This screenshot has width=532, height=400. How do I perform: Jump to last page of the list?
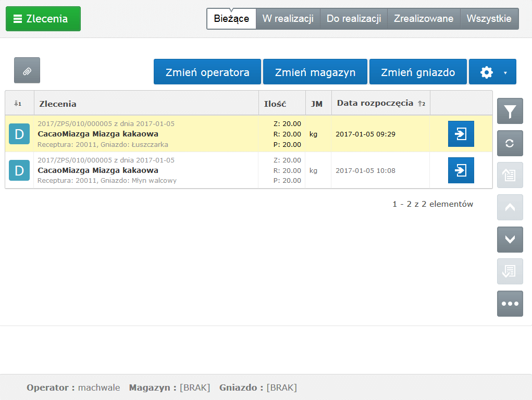[x=510, y=271]
